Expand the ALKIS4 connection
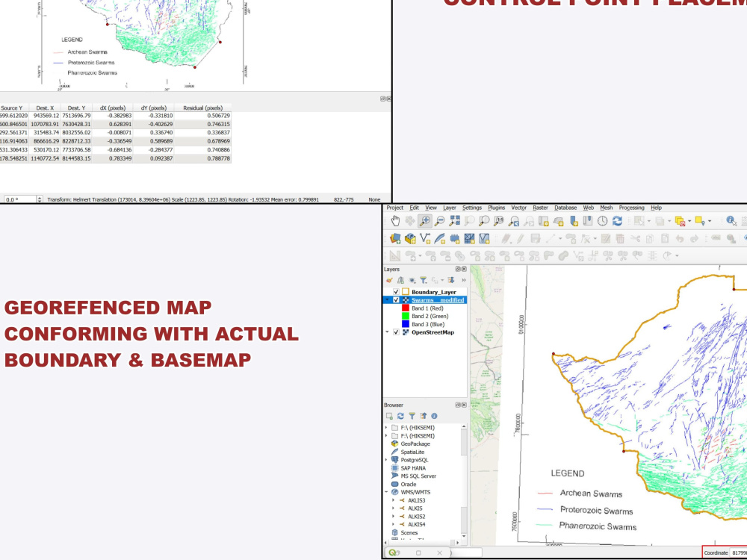The height and width of the screenshot is (560, 747). [x=394, y=524]
